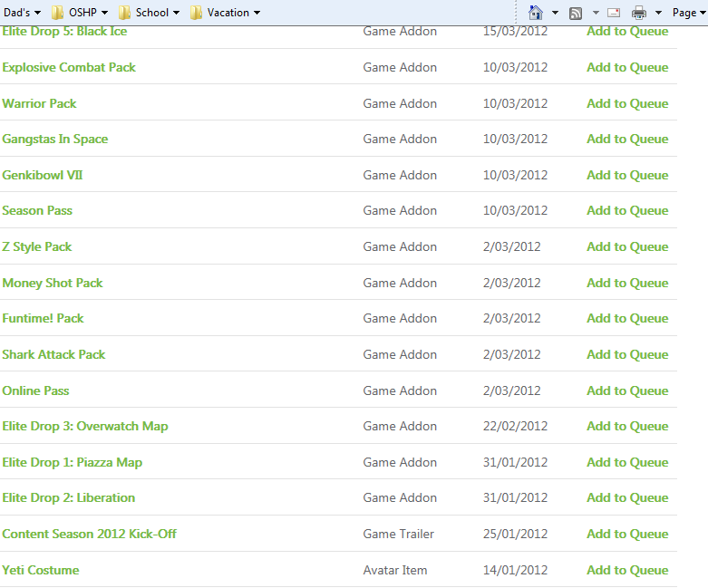Open the Z Style Pack link
The width and height of the screenshot is (708, 588).
point(37,246)
